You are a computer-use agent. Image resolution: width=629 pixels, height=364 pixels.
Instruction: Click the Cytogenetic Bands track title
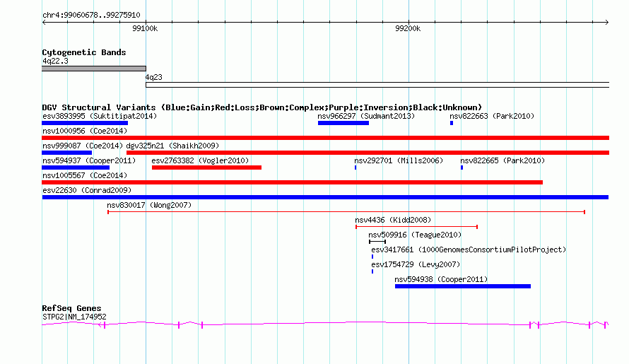pyautogui.click(x=84, y=52)
